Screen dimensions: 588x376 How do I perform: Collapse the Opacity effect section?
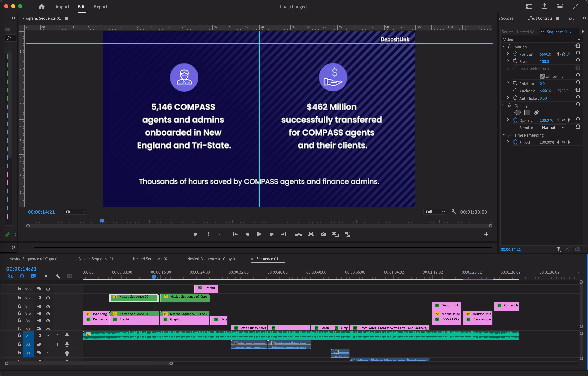point(504,105)
